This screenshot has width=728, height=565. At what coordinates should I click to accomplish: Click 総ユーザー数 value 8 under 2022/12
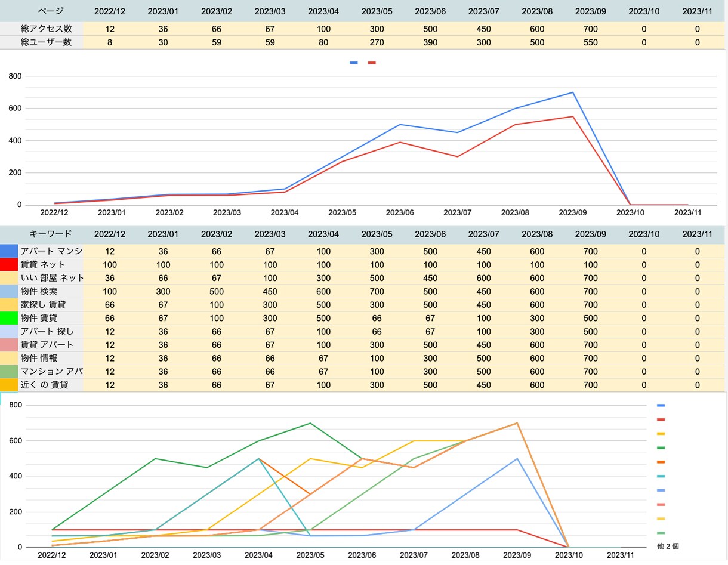click(110, 42)
